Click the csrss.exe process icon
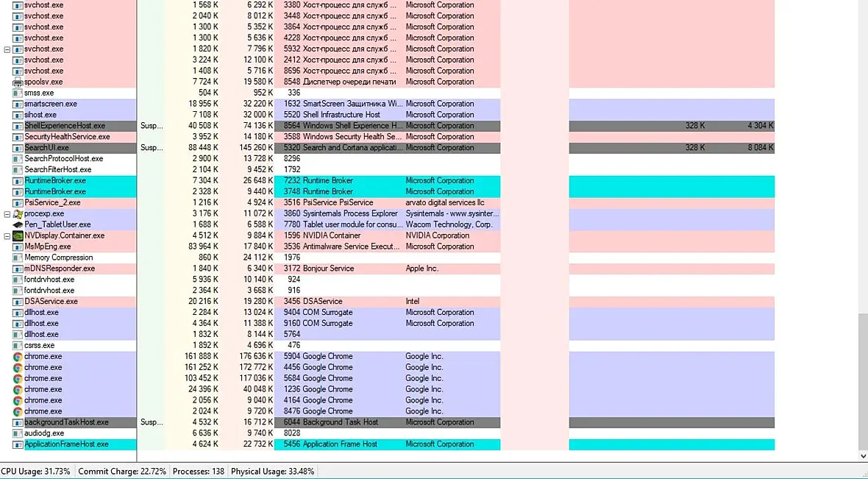The width and height of the screenshot is (868, 479). 18,346
